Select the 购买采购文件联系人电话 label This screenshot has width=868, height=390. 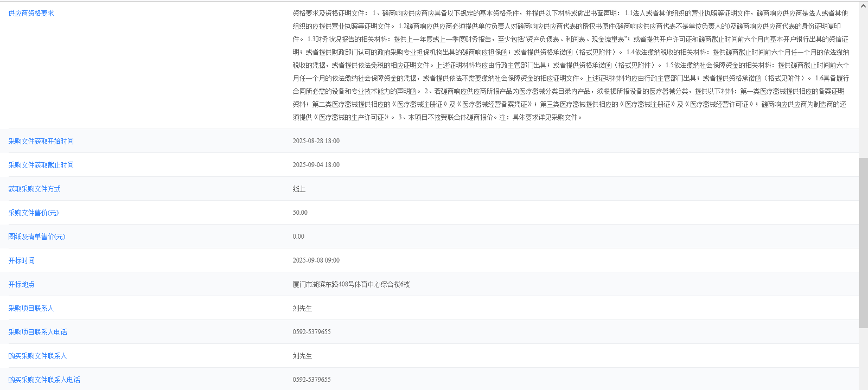tap(44, 380)
